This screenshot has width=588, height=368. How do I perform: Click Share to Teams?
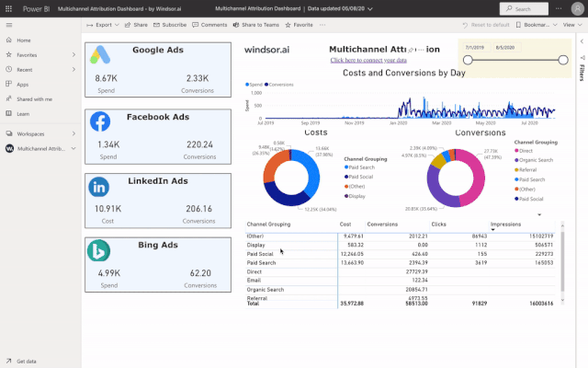(x=256, y=25)
